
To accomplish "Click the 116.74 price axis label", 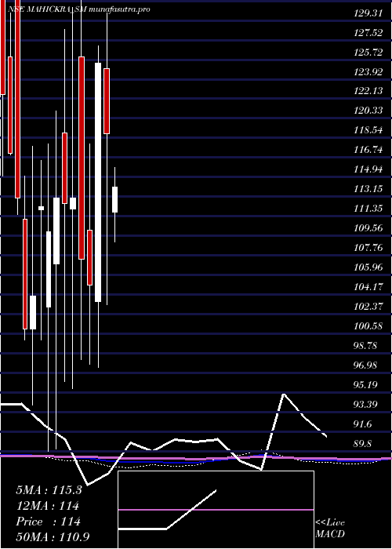I will point(368,150).
